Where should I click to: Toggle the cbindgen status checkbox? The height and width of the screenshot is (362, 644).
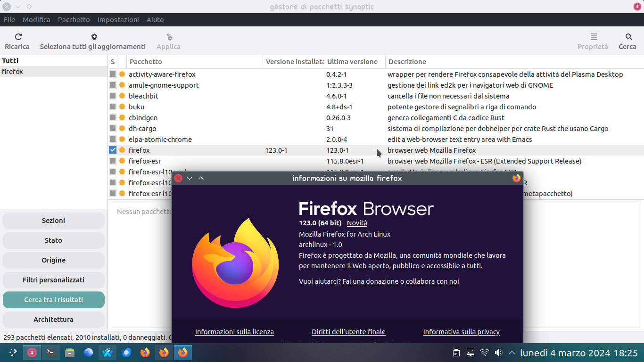pyautogui.click(x=113, y=118)
